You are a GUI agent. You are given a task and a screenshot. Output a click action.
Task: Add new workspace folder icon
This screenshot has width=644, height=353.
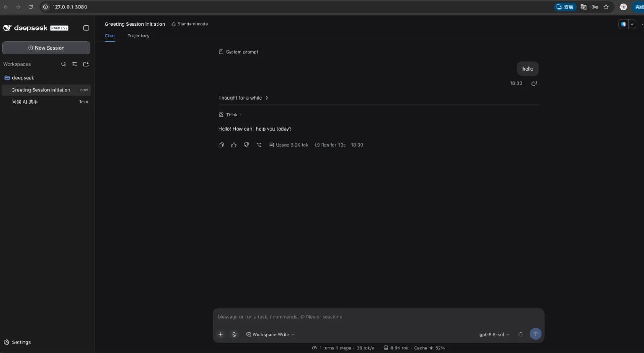point(86,64)
